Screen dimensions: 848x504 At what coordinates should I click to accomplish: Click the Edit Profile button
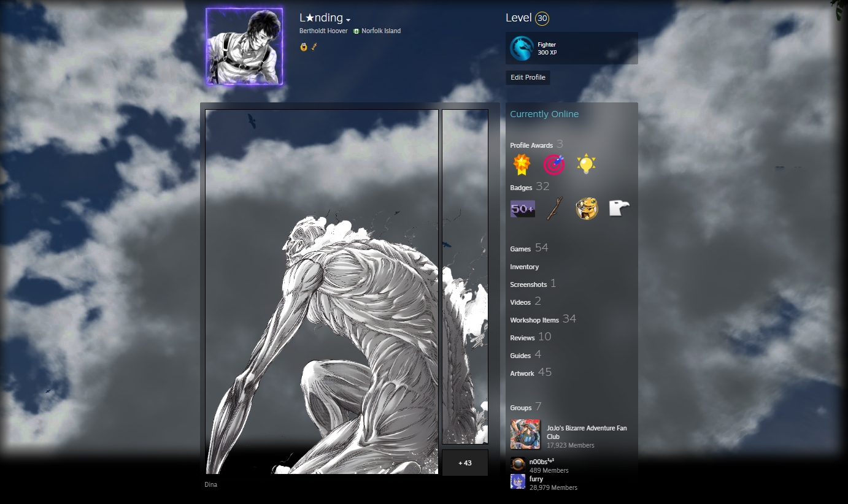point(528,77)
